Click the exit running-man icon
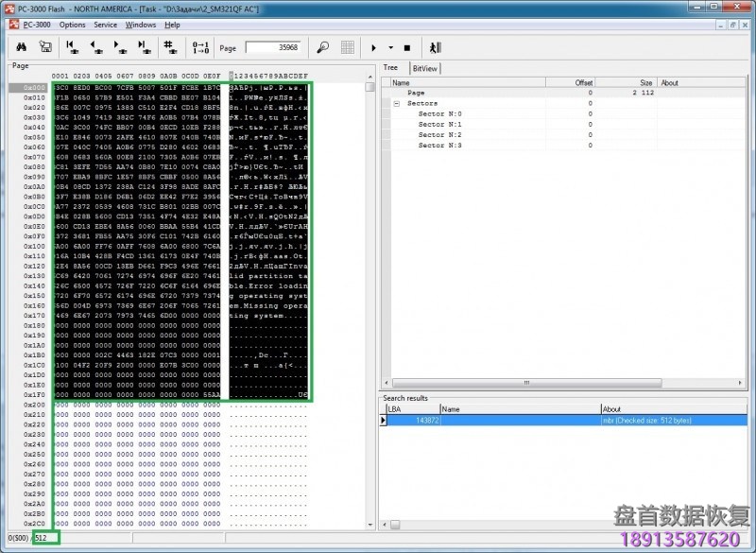 434,47
